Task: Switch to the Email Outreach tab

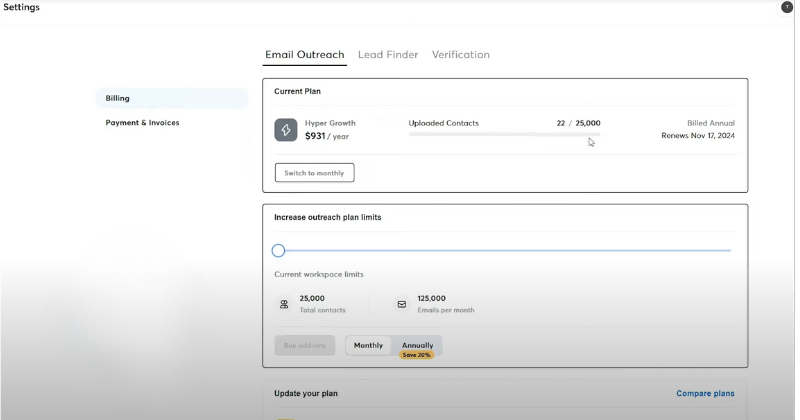Action: (305, 55)
